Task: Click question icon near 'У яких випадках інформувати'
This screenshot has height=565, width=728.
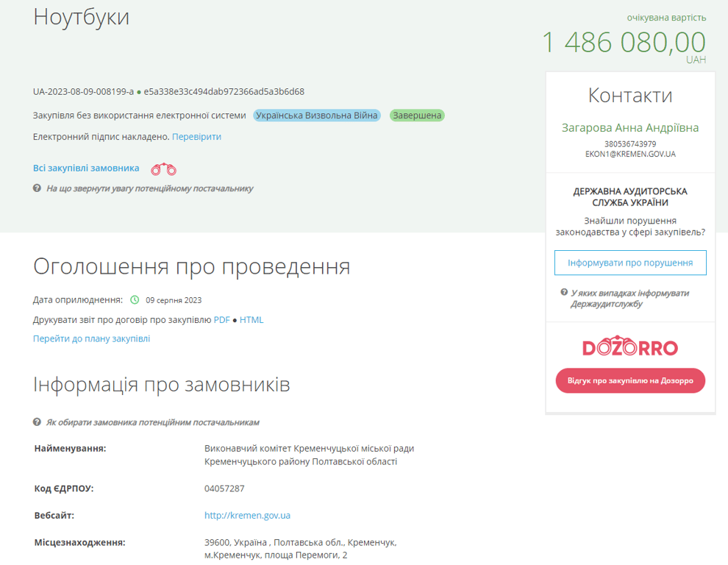Action: point(564,293)
